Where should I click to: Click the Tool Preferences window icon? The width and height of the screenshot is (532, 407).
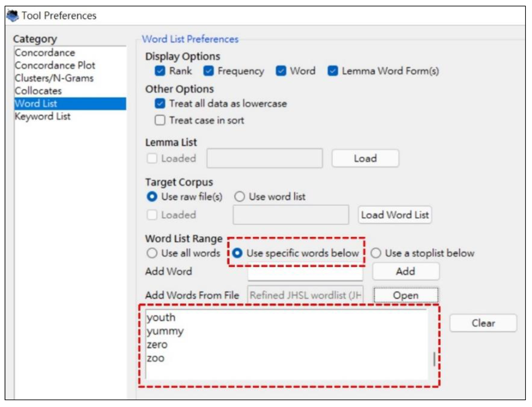tap(13, 16)
